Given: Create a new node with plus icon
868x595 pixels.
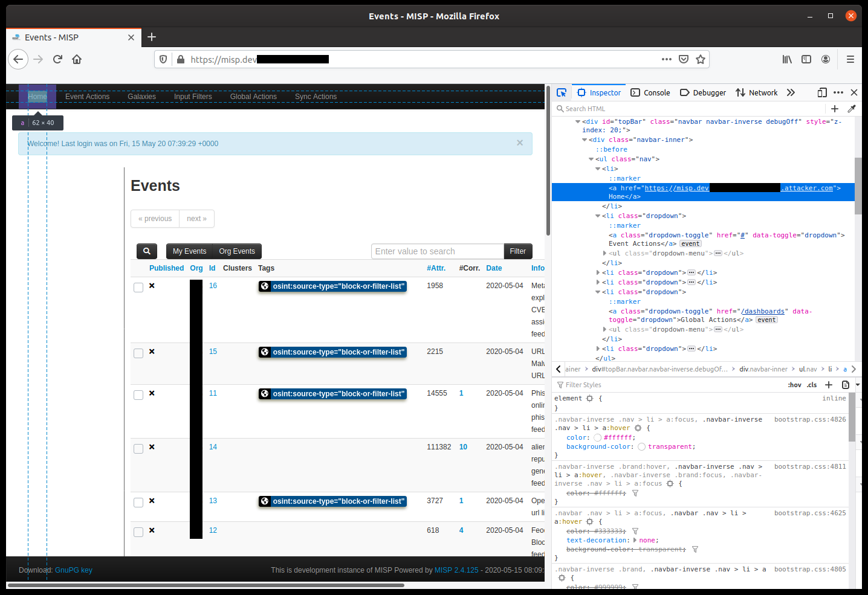Looking at the screenshot, I should (835, 109).
